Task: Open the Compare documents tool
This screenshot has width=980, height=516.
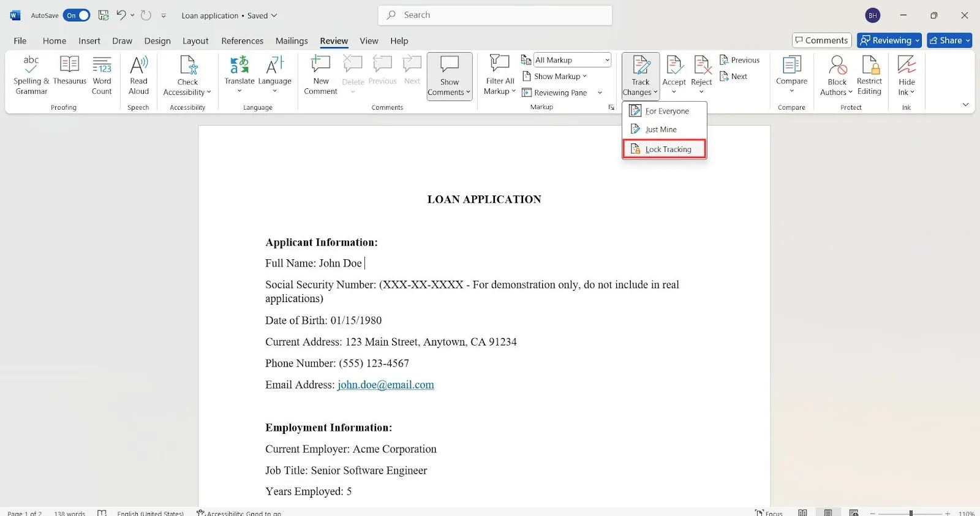Action: (x=791, y=75)
